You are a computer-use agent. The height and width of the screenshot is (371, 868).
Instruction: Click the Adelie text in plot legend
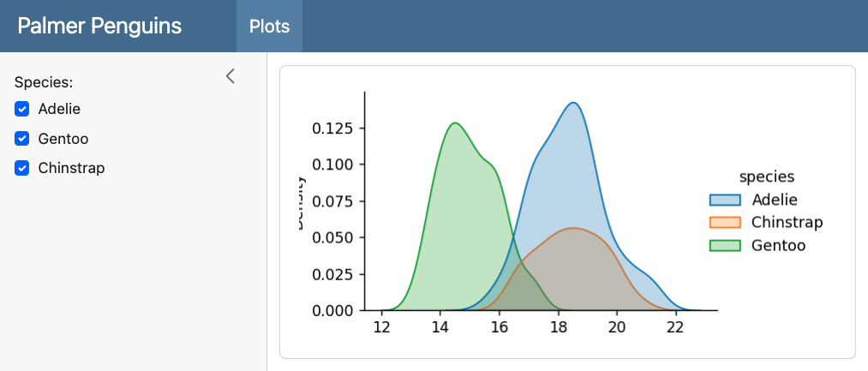774,200
